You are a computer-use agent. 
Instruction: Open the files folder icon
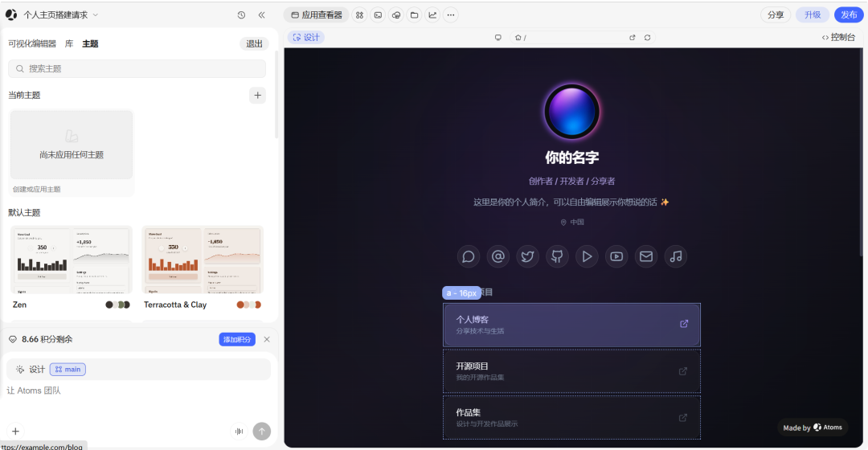click(414, 15)
